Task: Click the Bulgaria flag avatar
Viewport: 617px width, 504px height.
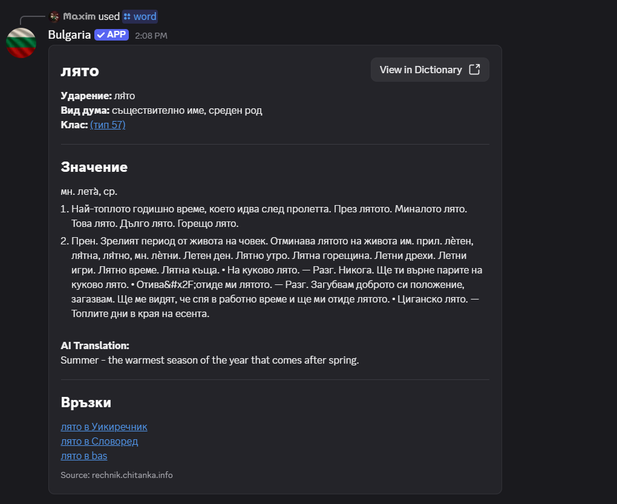Action: pyautogui.click(x=21, y=42)
